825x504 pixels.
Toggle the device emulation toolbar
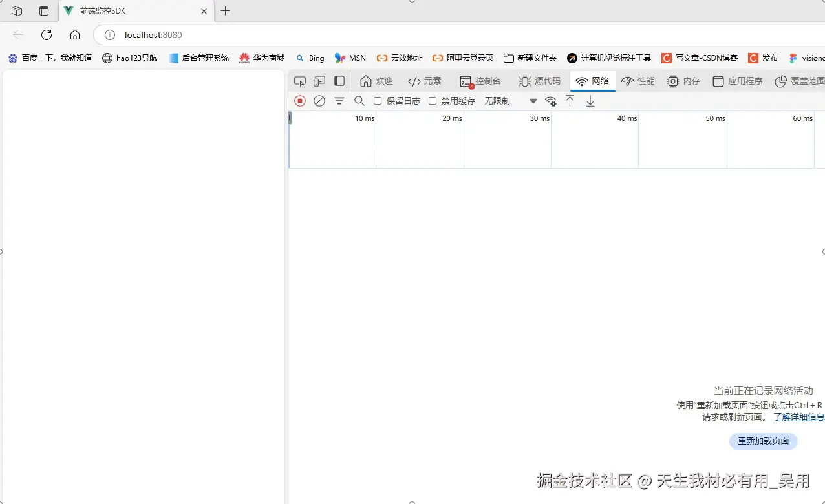coord(319,81)
